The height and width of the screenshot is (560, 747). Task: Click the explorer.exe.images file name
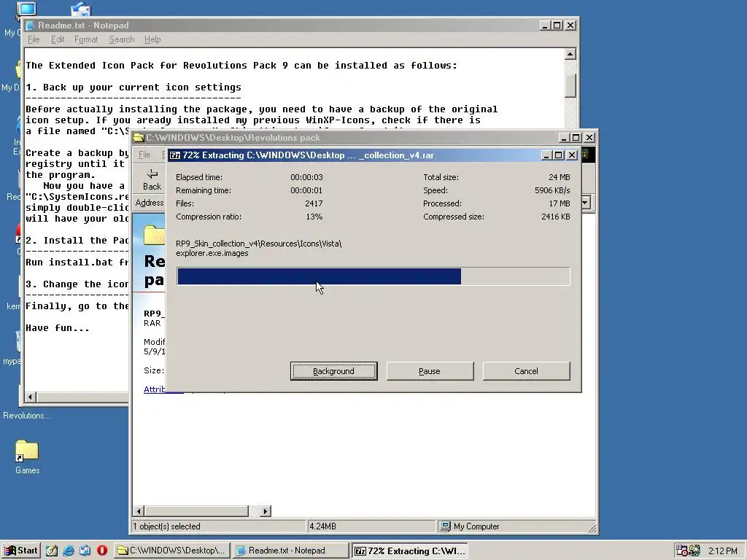tap(212, 253)
